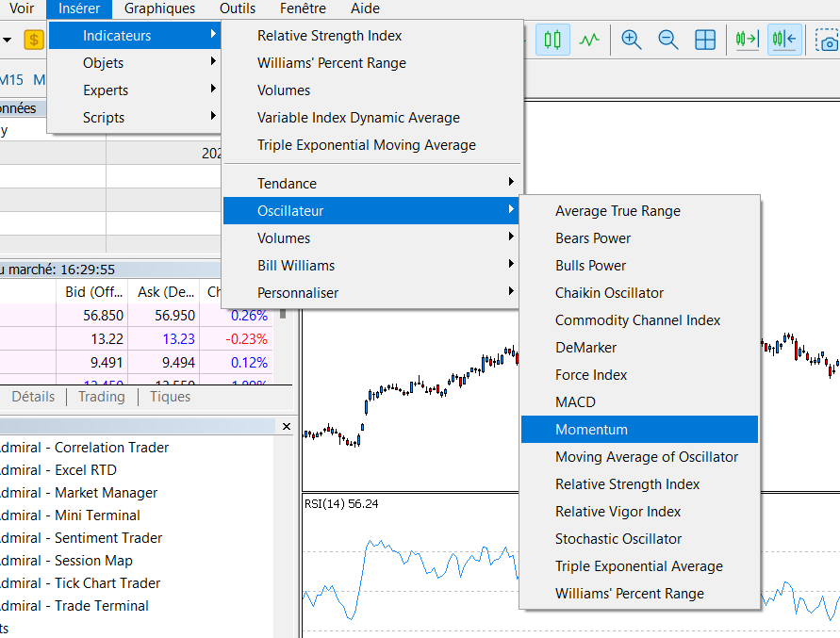Expand the Personnaliser submenu
Image resolution: width=840 pixels, height=638 pixels.
[x=371, y=292]
